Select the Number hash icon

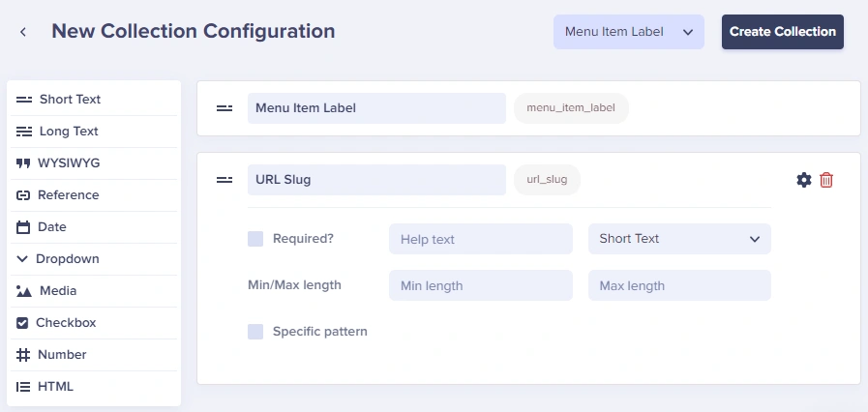(x=22, y=355)
